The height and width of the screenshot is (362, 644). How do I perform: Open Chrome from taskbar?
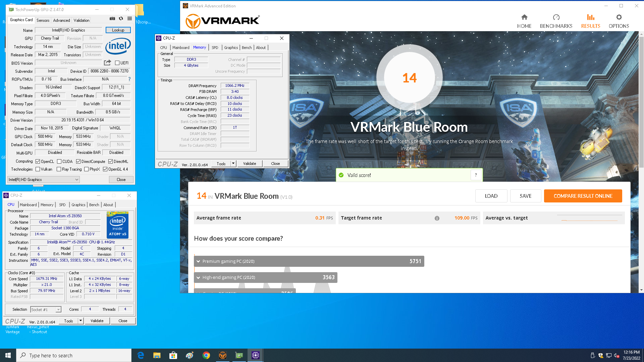[206, 355]
